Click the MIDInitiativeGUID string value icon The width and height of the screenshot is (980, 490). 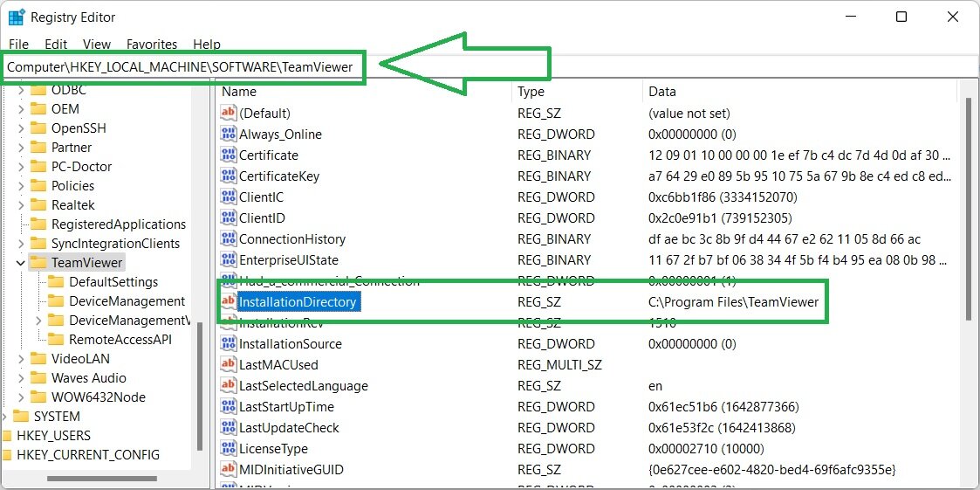pyautogui.click(x=228, y=469)
